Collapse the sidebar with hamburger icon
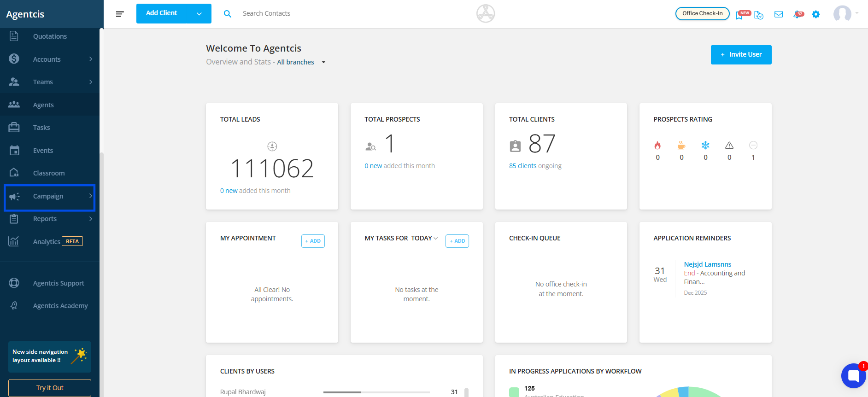 tap(120, 14)
